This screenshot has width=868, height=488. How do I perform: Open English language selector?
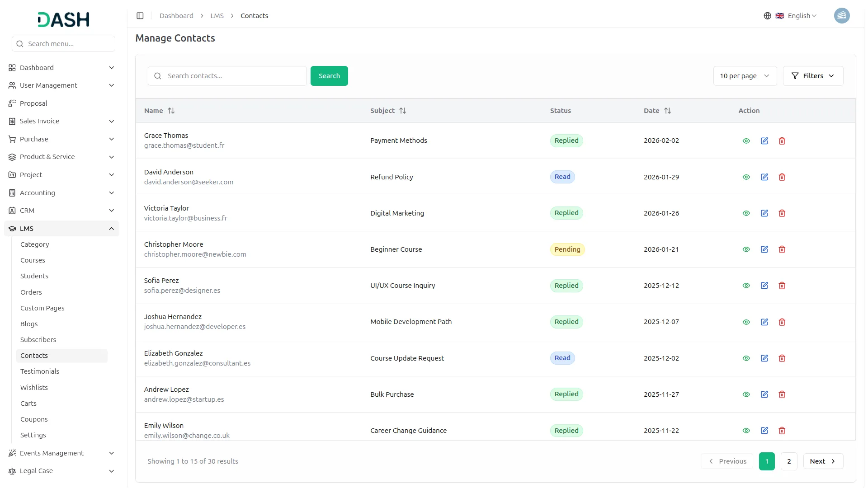pyautogui.click(x=798, y=16)
